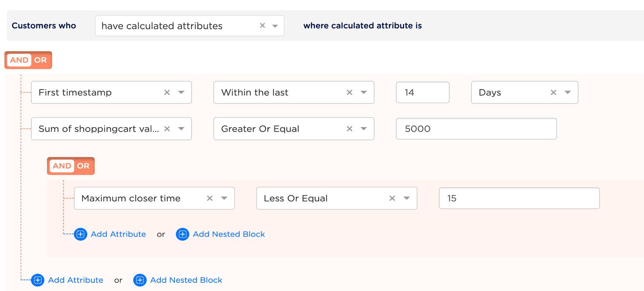Clear the Within the last operator
This screenshot has width=644, height=291.
tap(349, 92)
